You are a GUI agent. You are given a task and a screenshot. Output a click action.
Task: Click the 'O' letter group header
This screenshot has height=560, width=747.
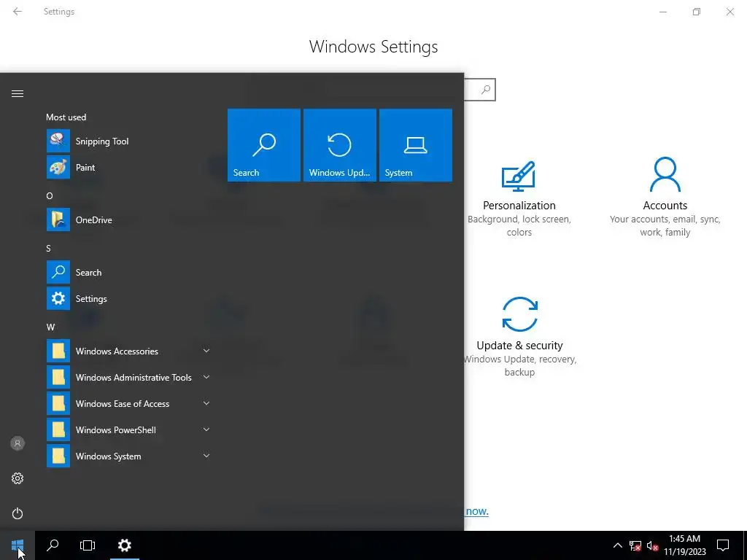point(50,195)
